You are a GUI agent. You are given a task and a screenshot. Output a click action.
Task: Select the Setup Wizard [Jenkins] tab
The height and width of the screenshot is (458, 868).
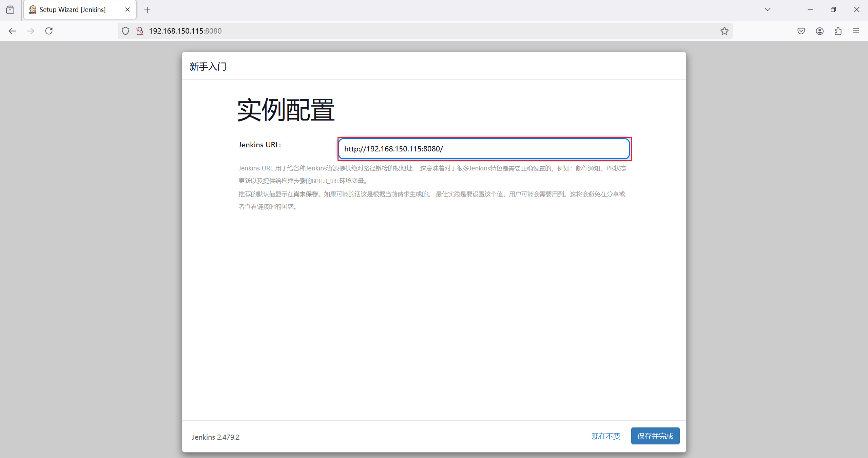pos(80,10)
